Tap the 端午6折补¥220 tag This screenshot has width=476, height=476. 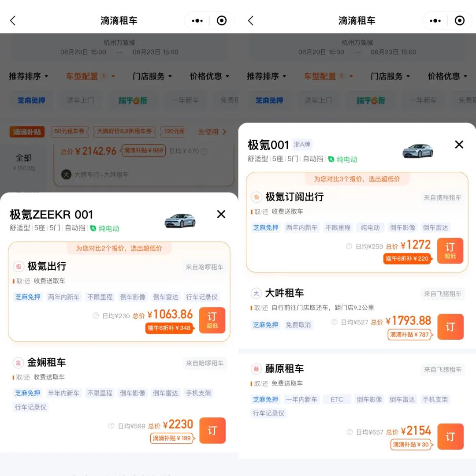pos(407,259)
